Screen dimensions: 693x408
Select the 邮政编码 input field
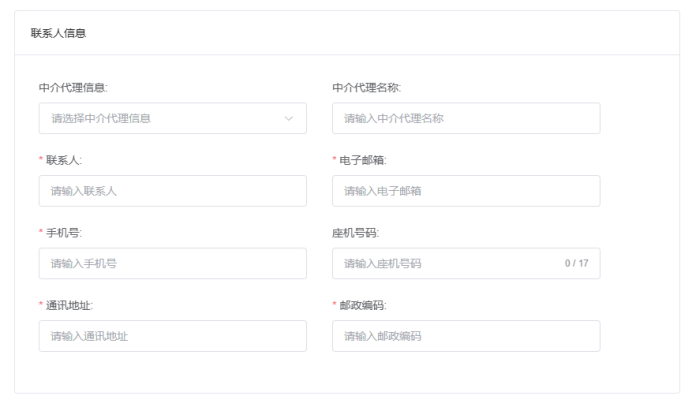pos(466,336)
